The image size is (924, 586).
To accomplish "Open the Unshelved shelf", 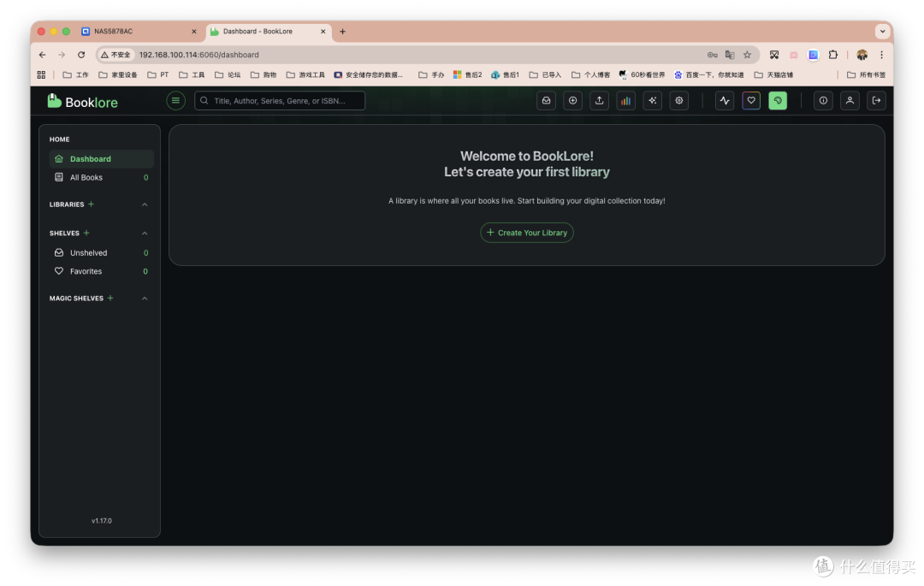I will [x=101, y=252].
